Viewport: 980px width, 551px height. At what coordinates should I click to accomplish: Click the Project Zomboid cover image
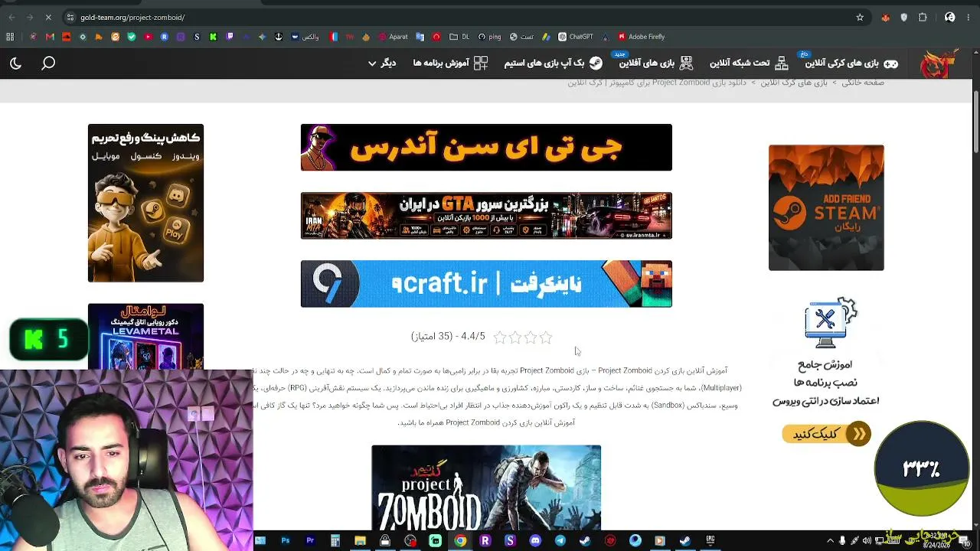486,487
